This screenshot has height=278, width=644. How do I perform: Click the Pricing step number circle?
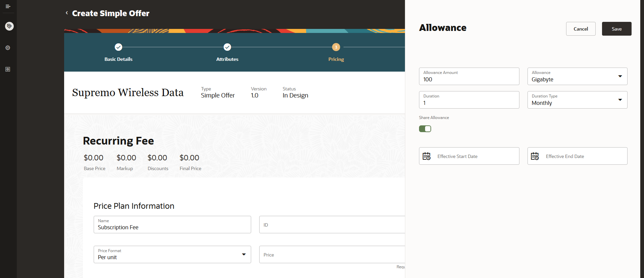[336, 47]
